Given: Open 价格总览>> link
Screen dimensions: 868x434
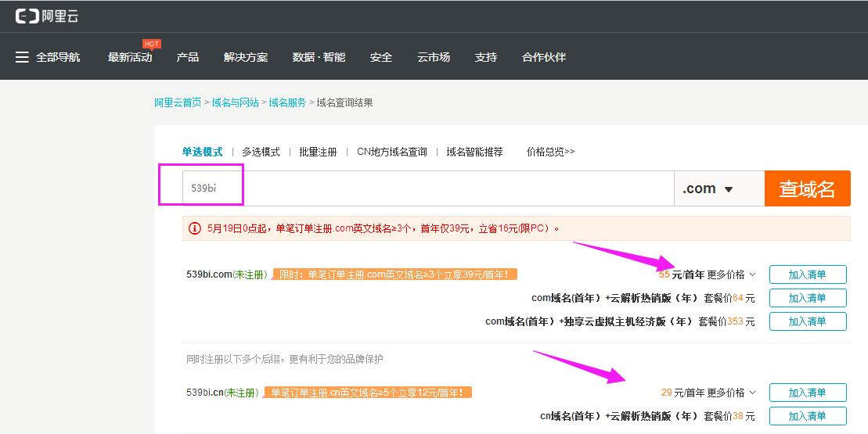Looking at the screenshot, I should (x=550, y=152).
